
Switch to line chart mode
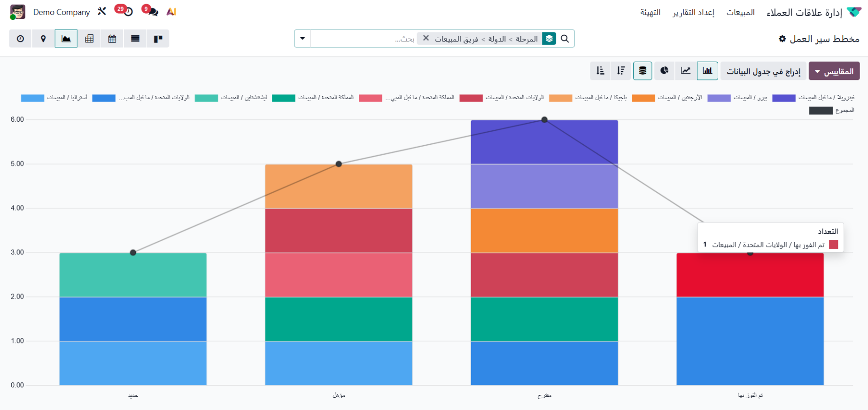(x=686, y=71)
